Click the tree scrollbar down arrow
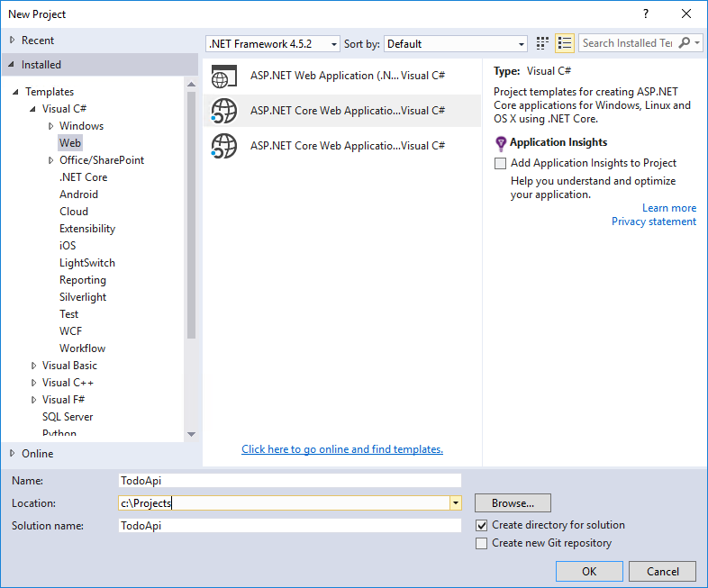 (x=192, y=434)
